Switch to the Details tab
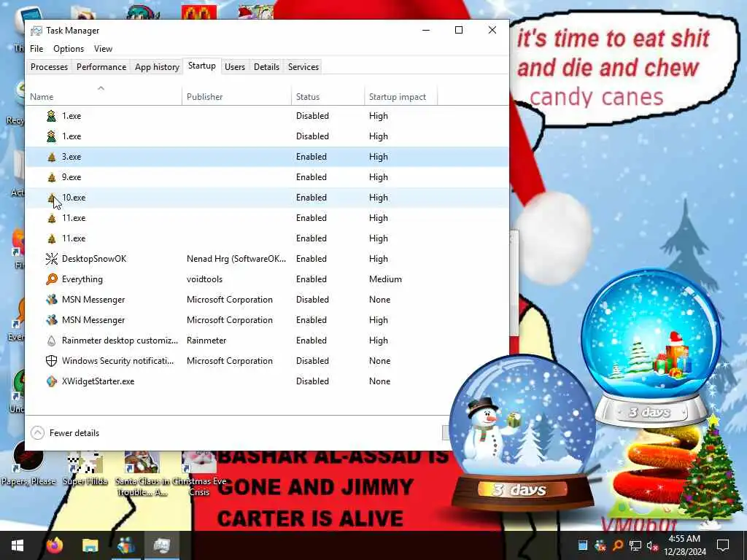This screenshot has height=560, width=747. [266, 66]
